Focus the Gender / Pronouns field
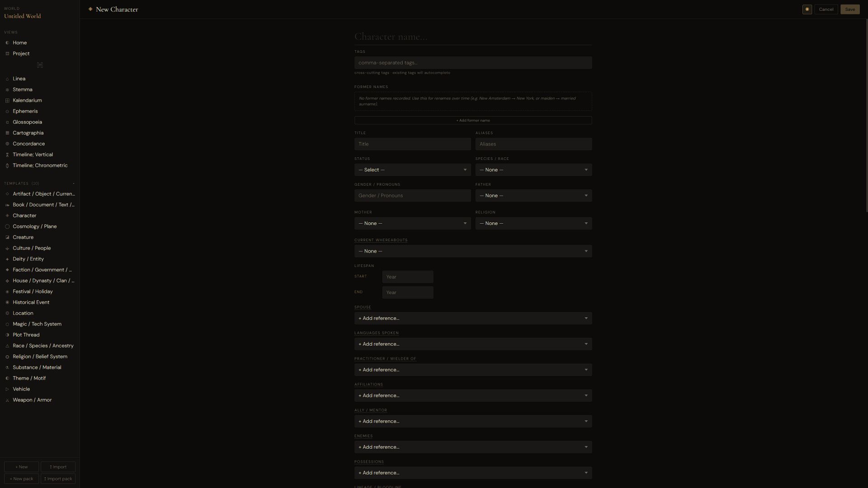 click(412, 196)
